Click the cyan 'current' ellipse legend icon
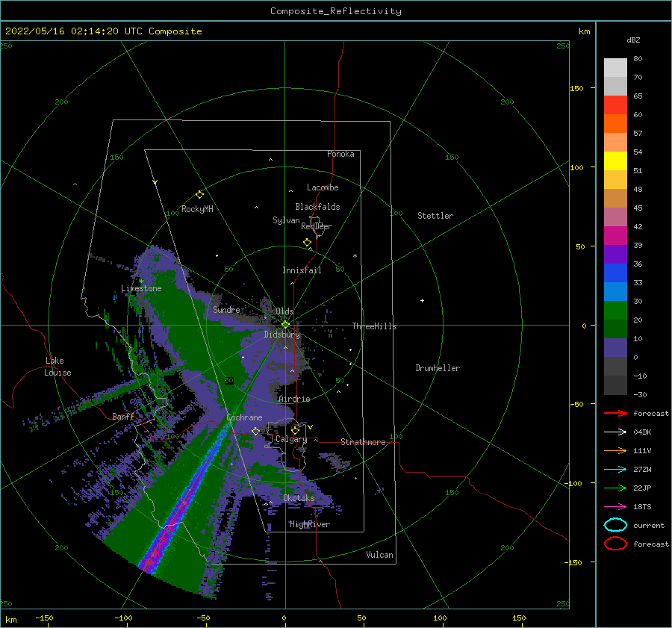This screenshot has width=672, height=628. pos(615,525)
